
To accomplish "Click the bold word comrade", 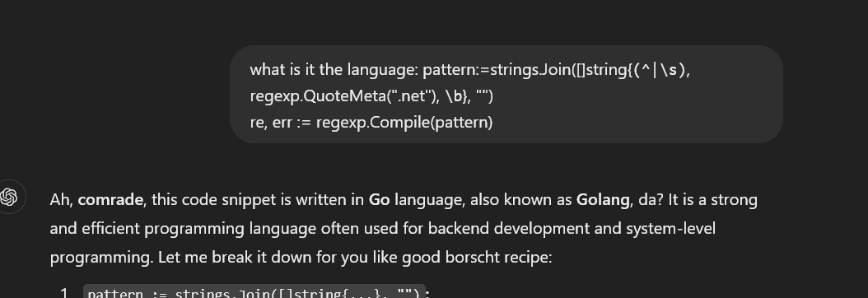I will (110, 199).
